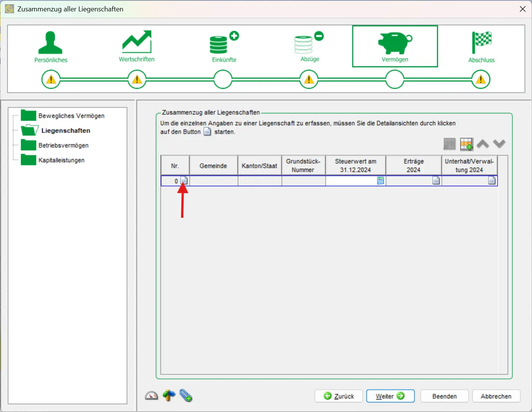
Task: Click the signpost icon at bottom
Action: (x=169, y=396)
